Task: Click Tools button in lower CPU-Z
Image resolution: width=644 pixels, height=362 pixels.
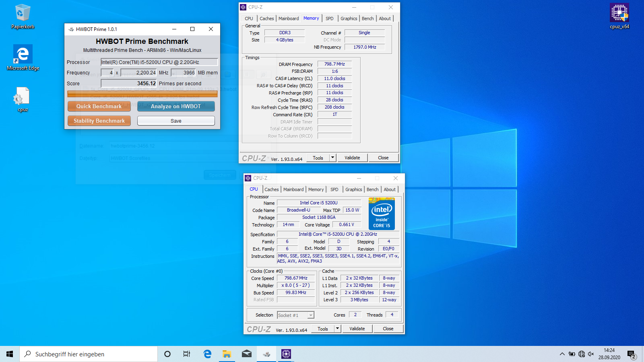Action: tap(323, 329)
